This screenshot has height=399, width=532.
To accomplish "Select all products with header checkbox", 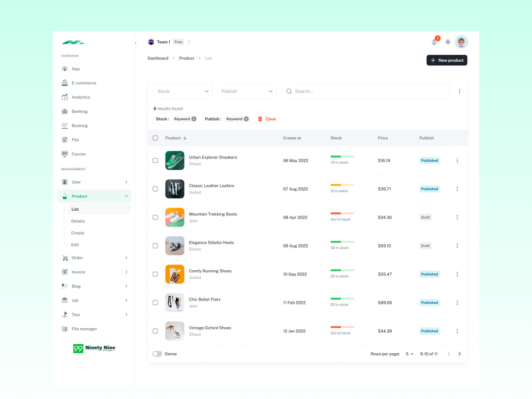I will [155, 138].
